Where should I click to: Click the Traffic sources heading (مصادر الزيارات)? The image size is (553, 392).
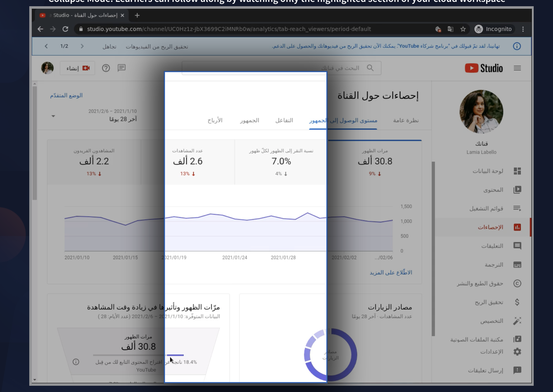390,307
